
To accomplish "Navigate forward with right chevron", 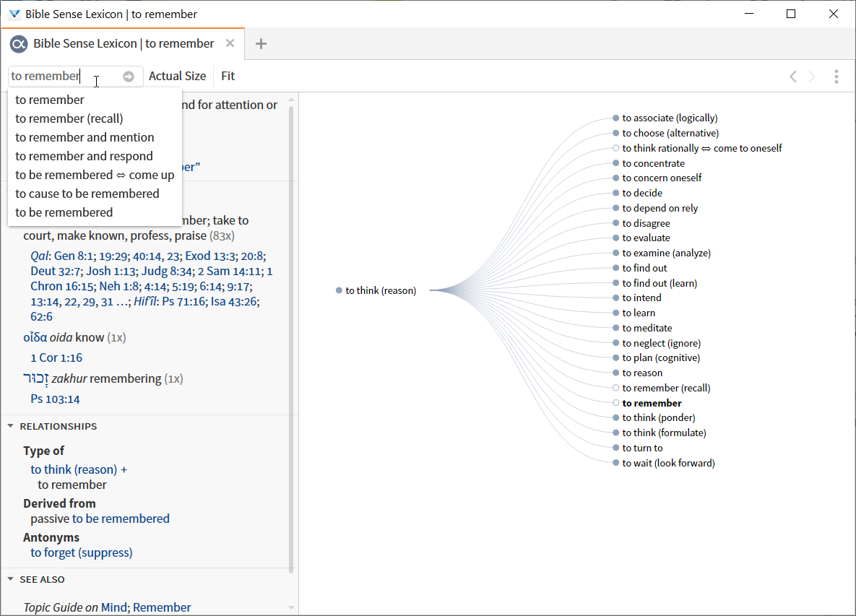I will click(812, 77).
